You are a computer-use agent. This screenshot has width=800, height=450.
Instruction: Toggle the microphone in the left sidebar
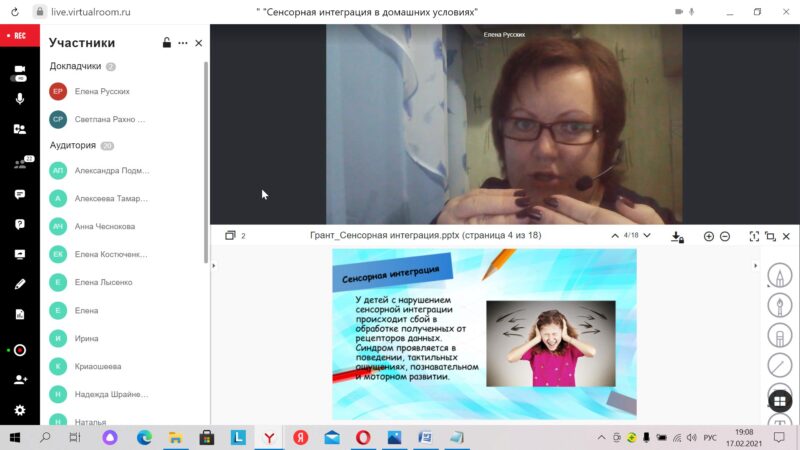[19, 99]
